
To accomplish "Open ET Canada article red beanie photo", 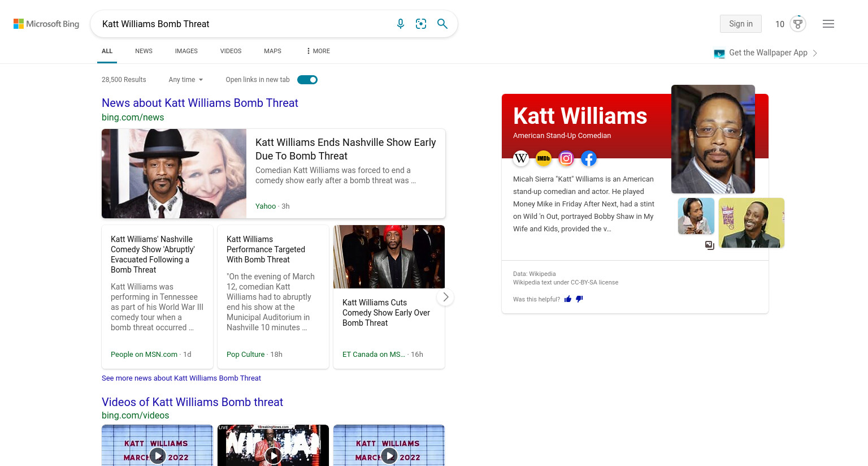I will coord(389,257).
